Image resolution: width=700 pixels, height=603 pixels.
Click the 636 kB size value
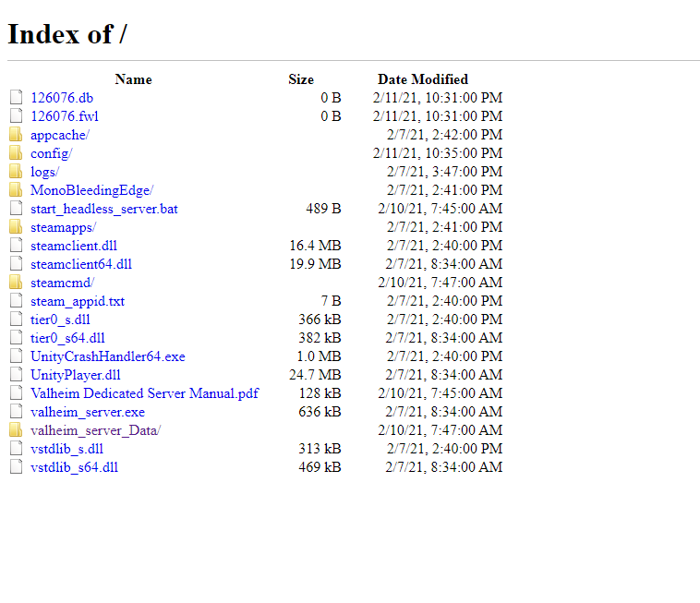tap(320, 412)
